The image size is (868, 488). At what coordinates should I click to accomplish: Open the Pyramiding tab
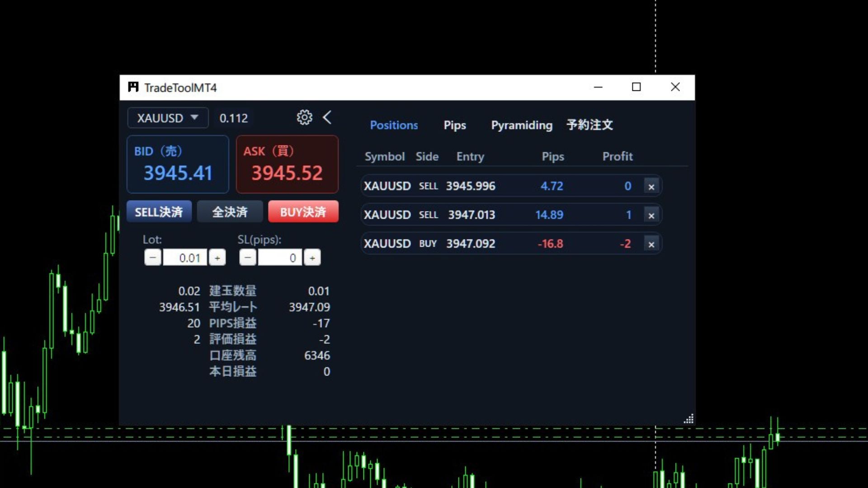[x=521, y=125]
